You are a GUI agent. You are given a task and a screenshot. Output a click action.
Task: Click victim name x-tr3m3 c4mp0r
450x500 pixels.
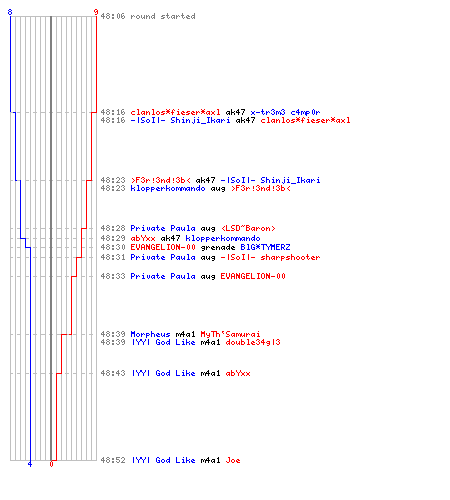pos(285,112)
